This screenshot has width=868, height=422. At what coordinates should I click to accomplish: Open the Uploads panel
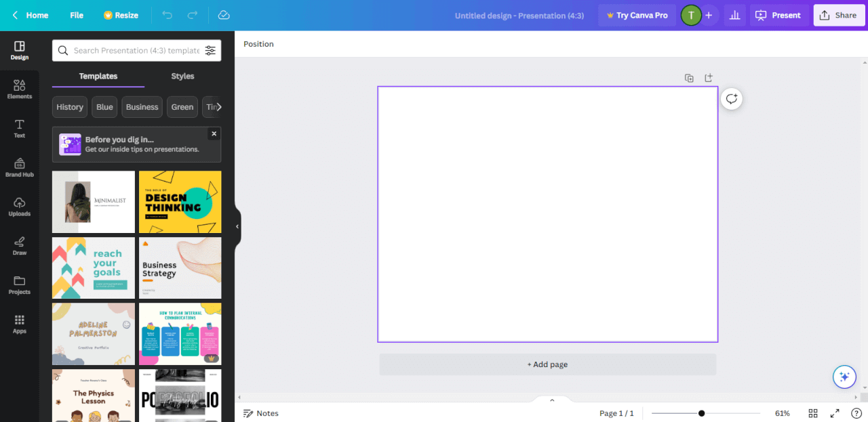[19, 207]
